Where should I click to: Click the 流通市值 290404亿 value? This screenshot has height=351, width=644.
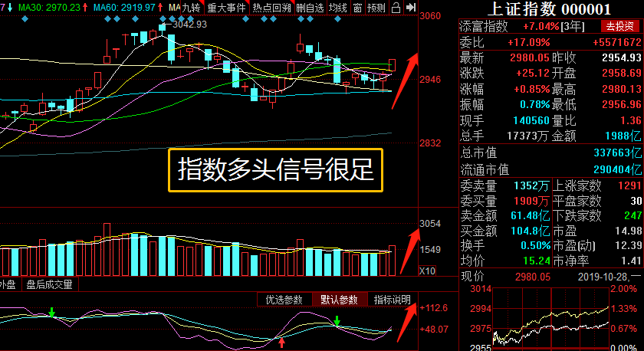pyautogui.click(x=618, y=169)
